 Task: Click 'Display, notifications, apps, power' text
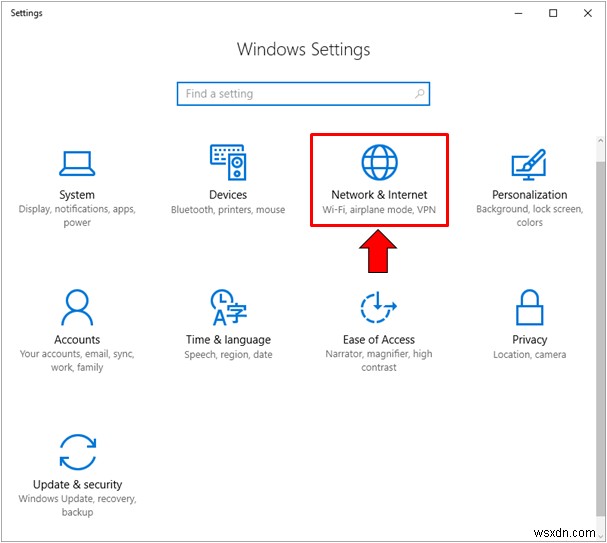[x=77, y=216]
